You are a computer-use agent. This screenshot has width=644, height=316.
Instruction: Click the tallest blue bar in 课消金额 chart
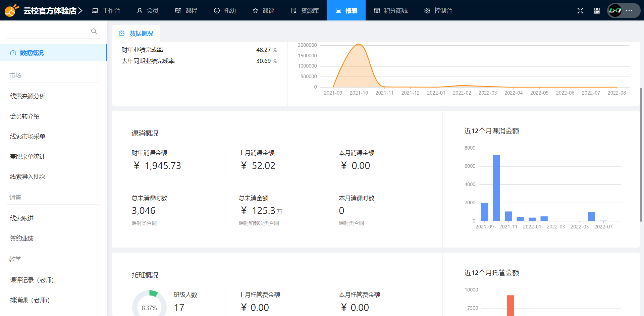click(496, 188)
